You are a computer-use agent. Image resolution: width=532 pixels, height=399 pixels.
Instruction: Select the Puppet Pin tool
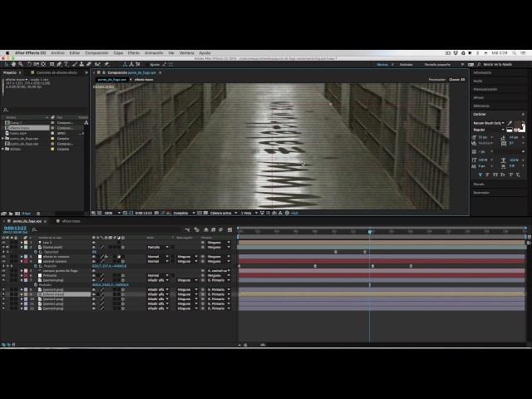click(106, 64)
